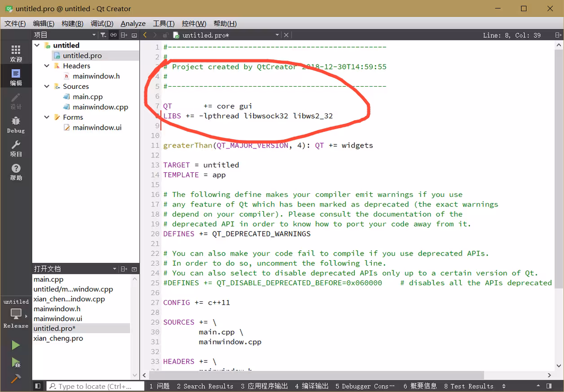Click the filter tree icon in project pane
Screen dimensions: 564x392
(x=103, y=35)
